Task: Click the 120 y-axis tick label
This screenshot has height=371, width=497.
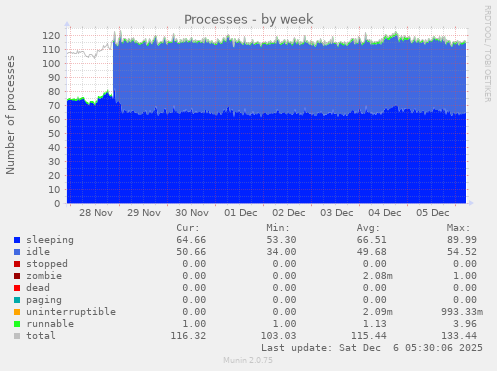Action: (51, 36)
